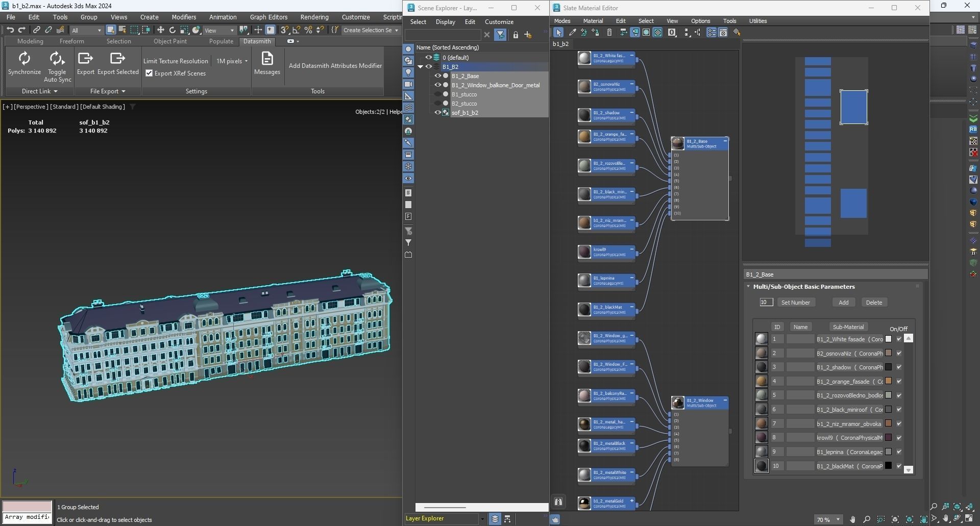Open the 1M pixels texture resolution dropdown
The height and width of the screenshot is (526, 980).
(232, 61)
